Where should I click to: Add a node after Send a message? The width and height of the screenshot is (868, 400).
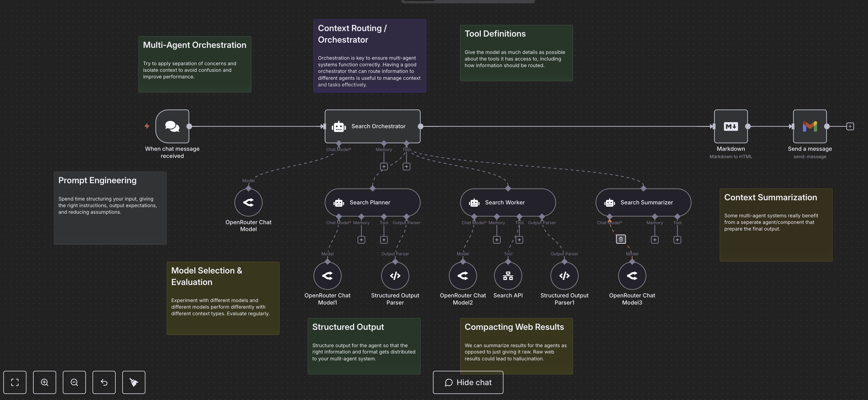pos(850,126)
